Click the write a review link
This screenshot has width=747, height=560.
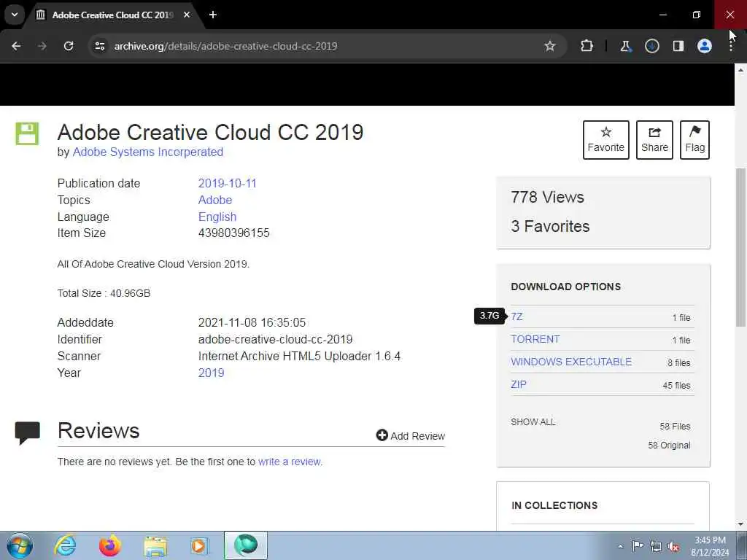tap(289, 462)
